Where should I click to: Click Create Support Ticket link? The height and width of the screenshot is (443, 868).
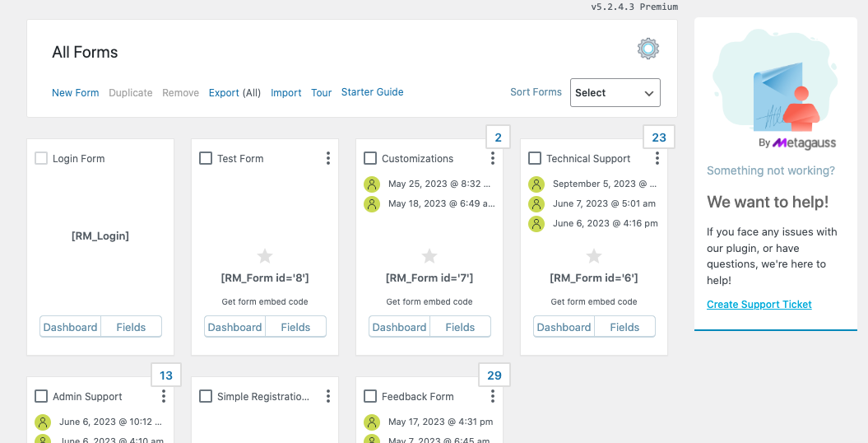click(759, 305)
